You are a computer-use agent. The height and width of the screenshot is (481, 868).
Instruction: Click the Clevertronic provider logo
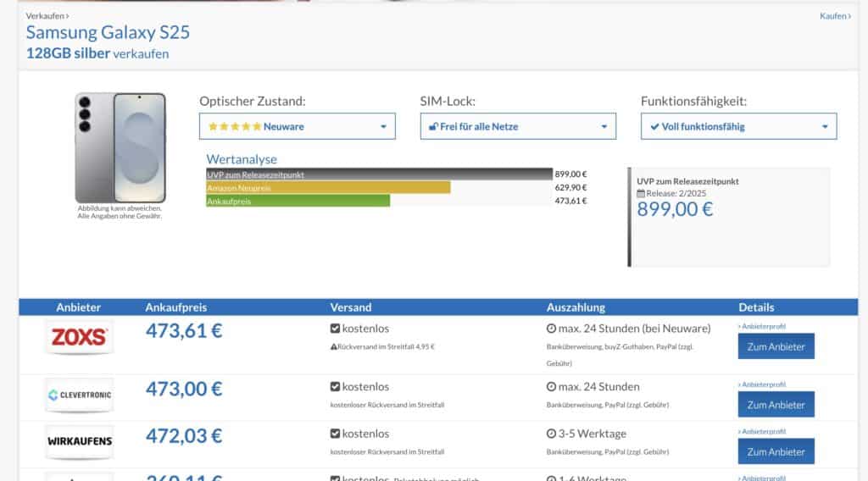pyautogui.click(x=79, y=395)
